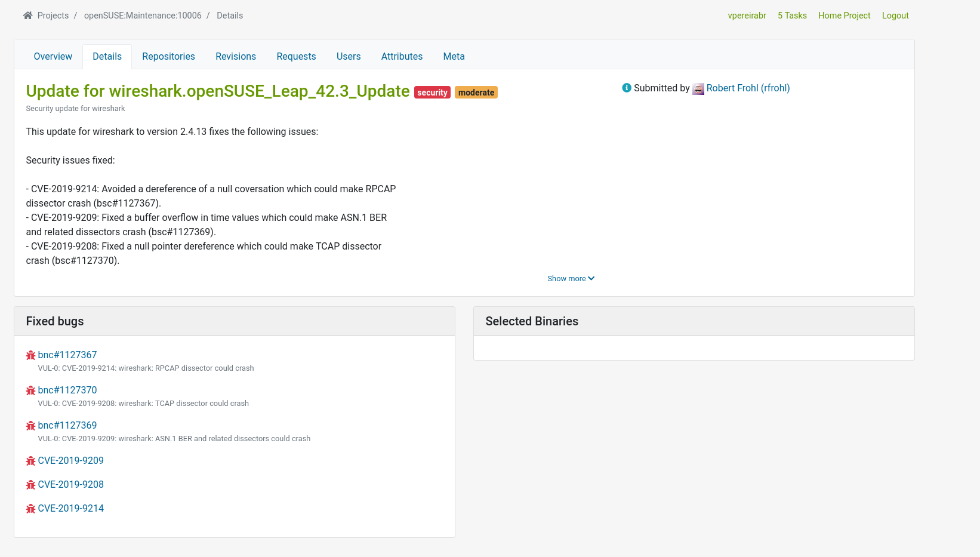Open the 5 Tasks page

pos(792,15)
